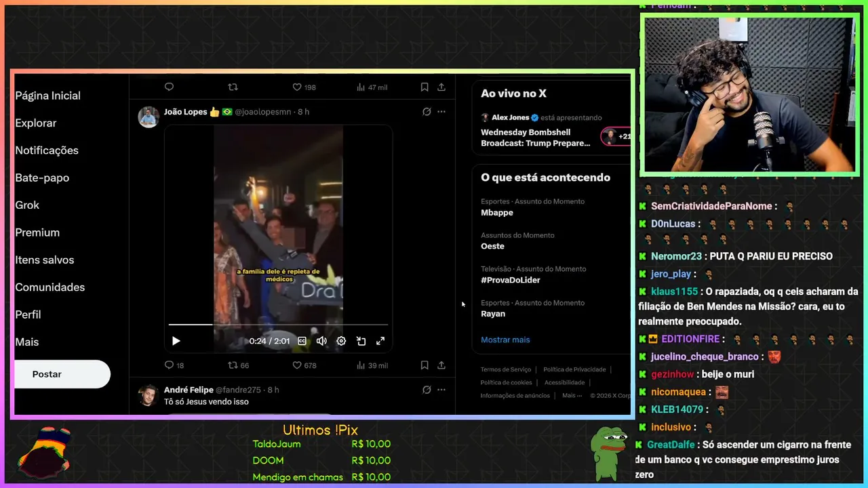This screenshot has width=868, height=488.
Task: Click @fandre275 handle
Action: [x=239, y=390]
